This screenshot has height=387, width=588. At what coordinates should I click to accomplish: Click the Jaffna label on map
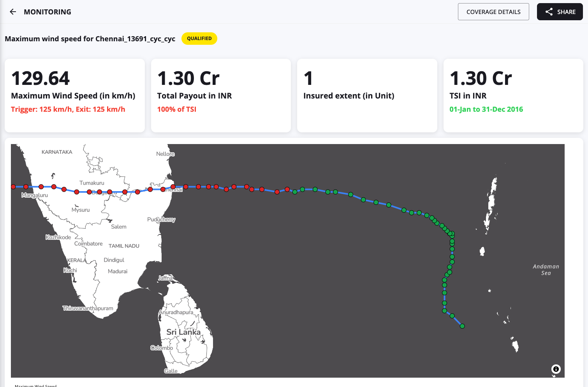click(165, 278)
